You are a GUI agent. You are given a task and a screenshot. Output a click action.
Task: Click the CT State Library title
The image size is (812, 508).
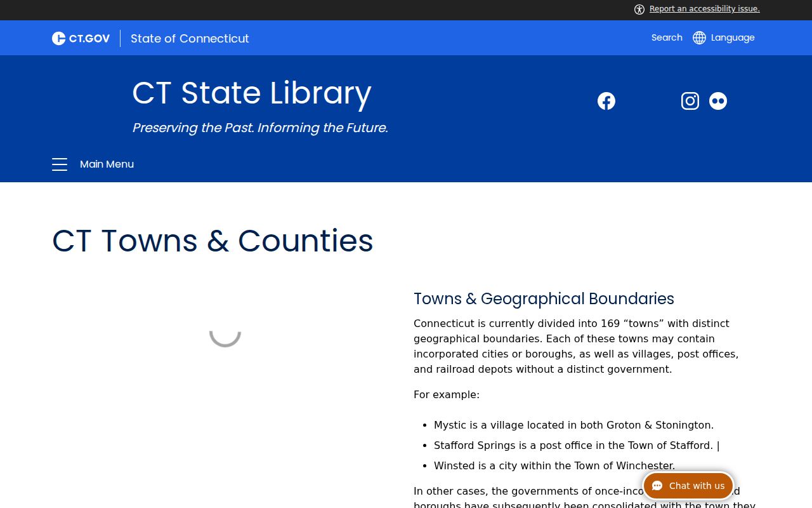coord(252,93)
